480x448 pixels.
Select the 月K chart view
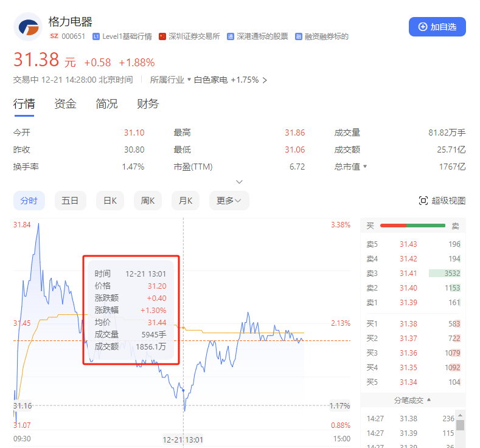[x=186, y=201]
